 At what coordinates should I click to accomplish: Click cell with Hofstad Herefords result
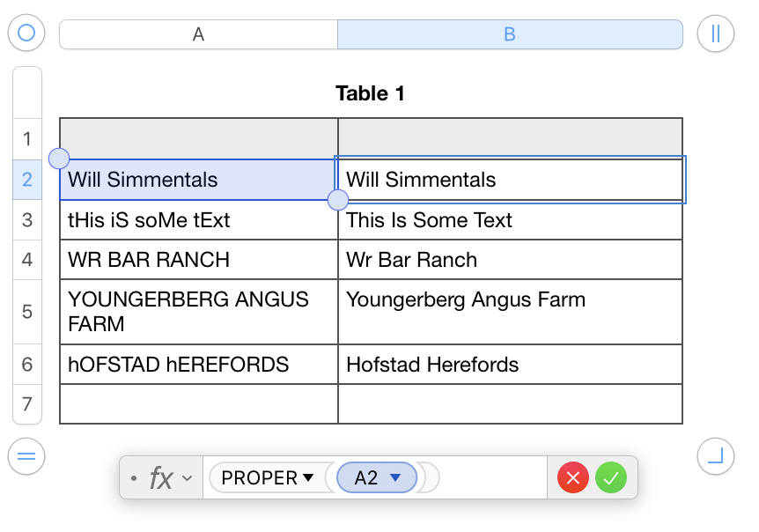point(510,365)
